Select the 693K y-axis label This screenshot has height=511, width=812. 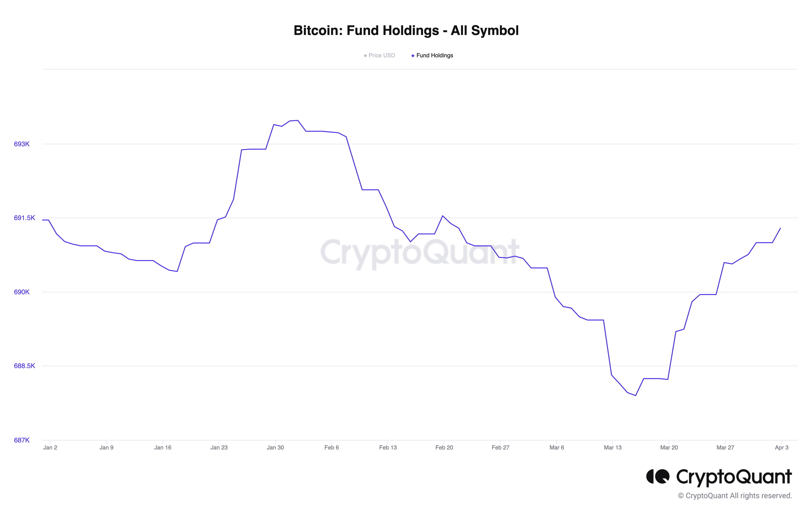click(22, 144)
